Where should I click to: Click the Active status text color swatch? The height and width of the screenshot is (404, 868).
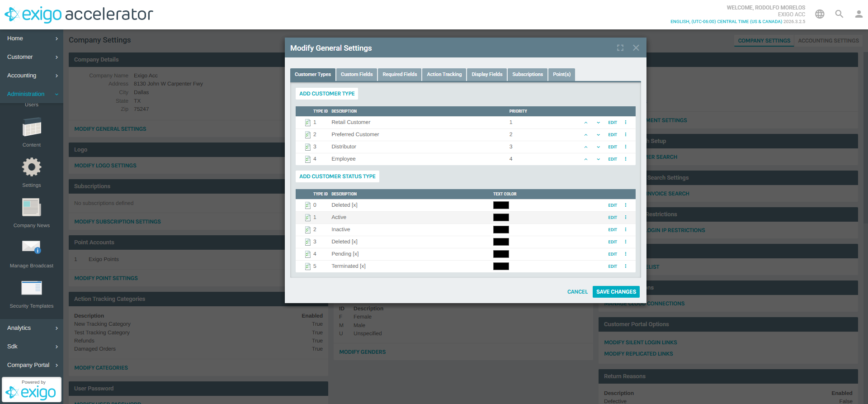coord(501,218)
